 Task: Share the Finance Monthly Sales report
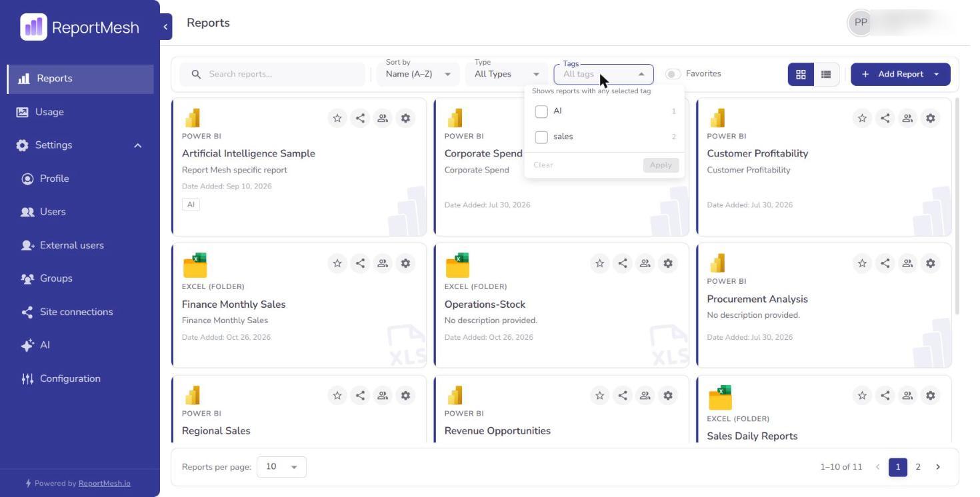(360, 264)
